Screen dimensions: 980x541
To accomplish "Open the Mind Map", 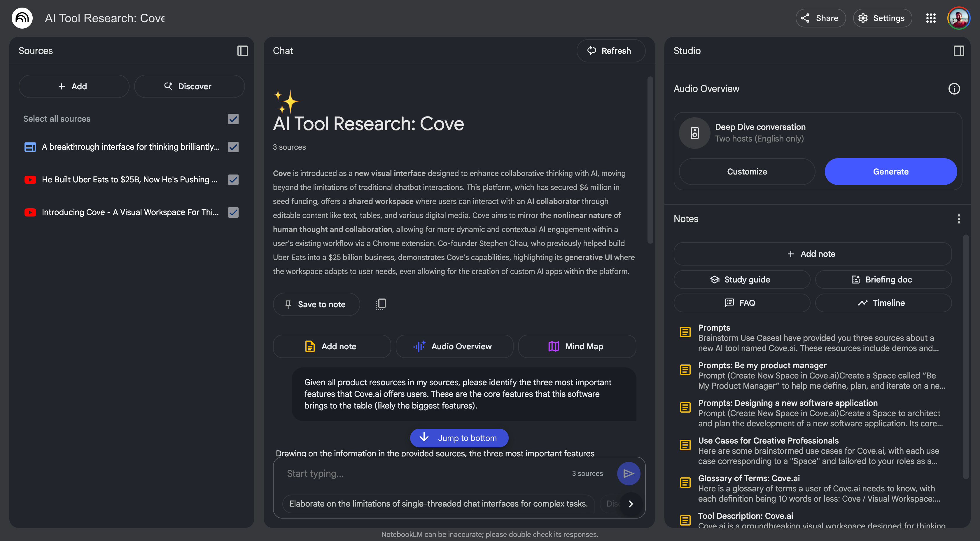I will coord(577,346).
